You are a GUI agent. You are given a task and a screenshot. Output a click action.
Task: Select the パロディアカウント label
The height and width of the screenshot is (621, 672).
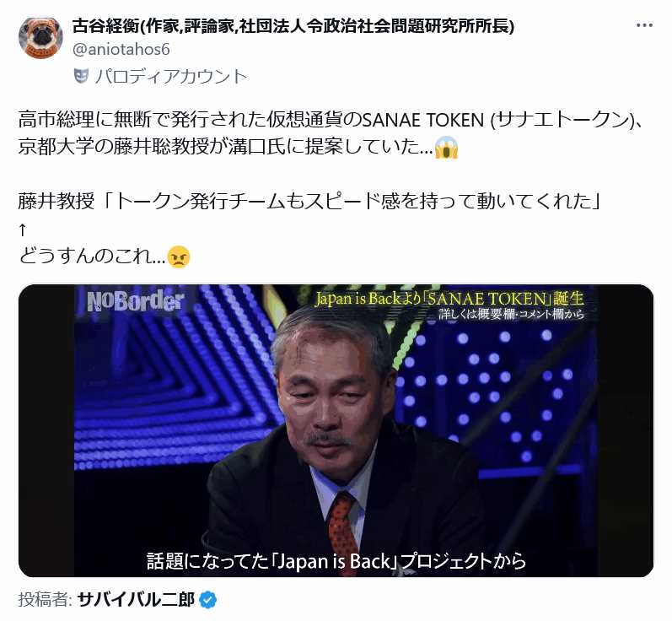171,76
